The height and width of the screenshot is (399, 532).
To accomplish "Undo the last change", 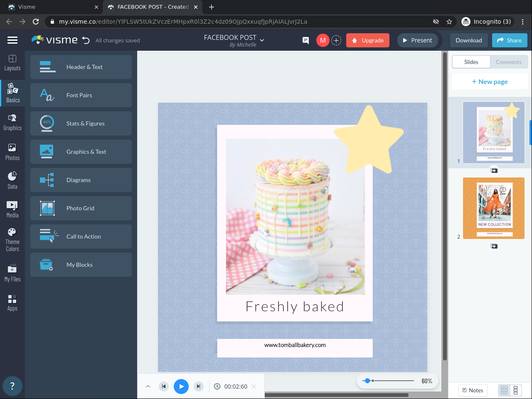I will (x=86, y=40).
